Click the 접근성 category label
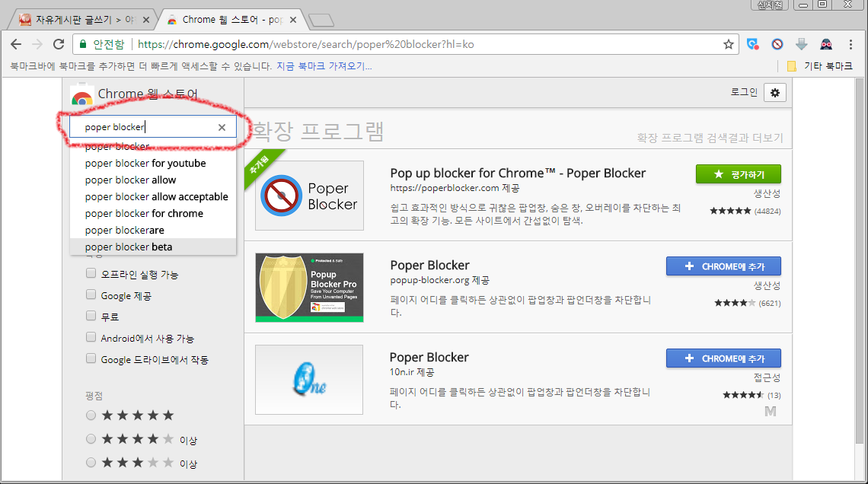The height and width of the screenshot is (484, 868). click(x=767, y=377)
